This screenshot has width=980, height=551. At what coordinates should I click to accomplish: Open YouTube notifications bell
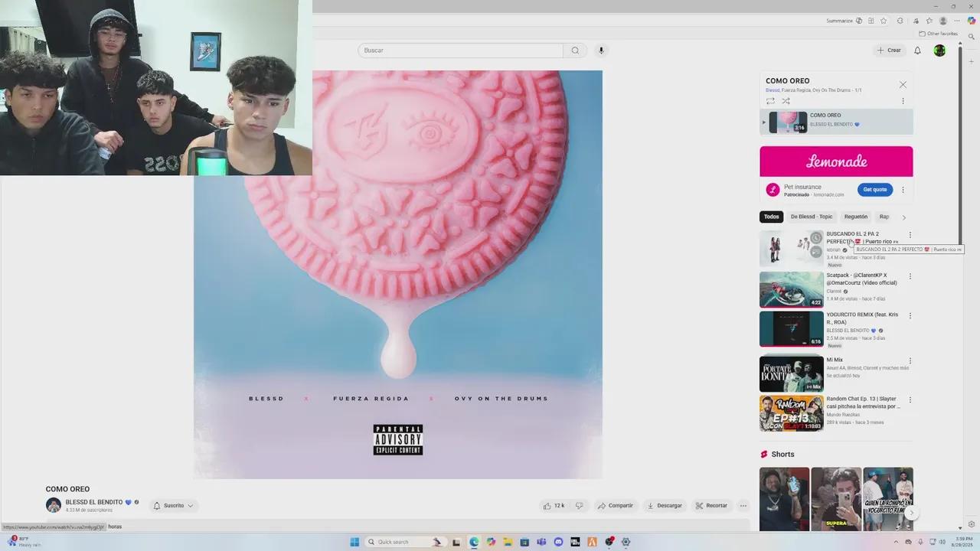tap(917, 51)
